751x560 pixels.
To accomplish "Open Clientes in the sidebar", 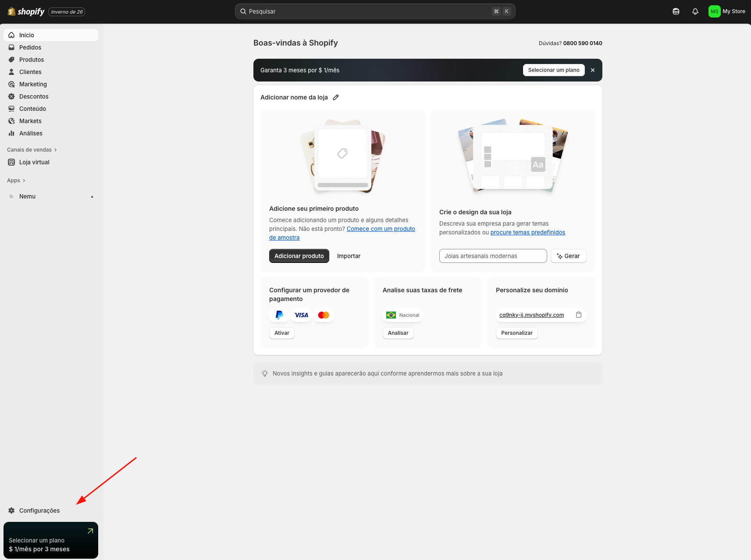I will [51, 72].
